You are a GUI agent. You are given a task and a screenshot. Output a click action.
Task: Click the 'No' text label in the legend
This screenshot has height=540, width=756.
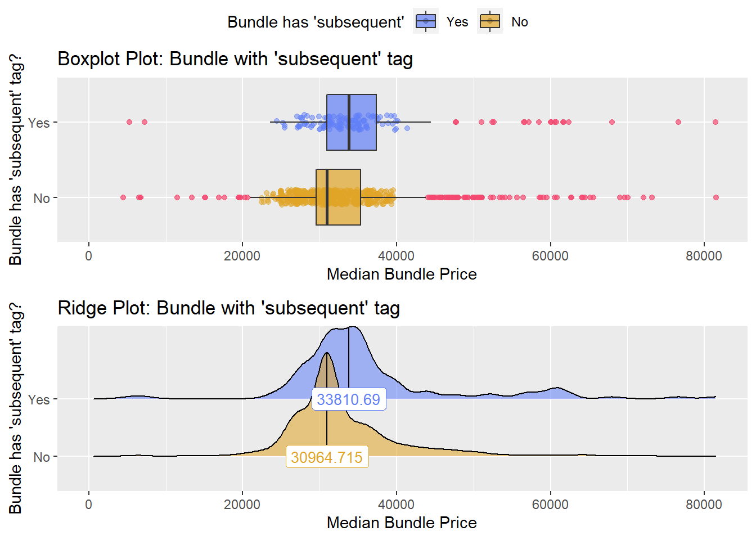click(520, 22)
